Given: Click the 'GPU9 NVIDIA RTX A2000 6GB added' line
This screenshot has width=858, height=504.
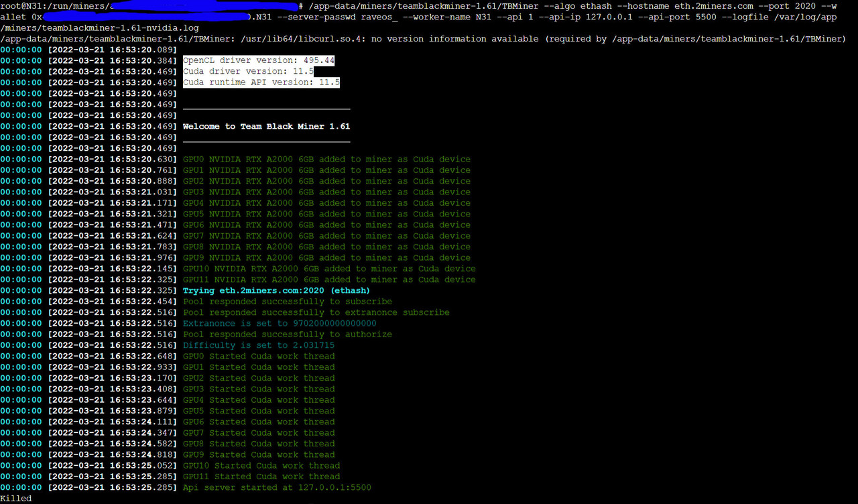Looking at the screenshot, I should (x=326, y=257).
